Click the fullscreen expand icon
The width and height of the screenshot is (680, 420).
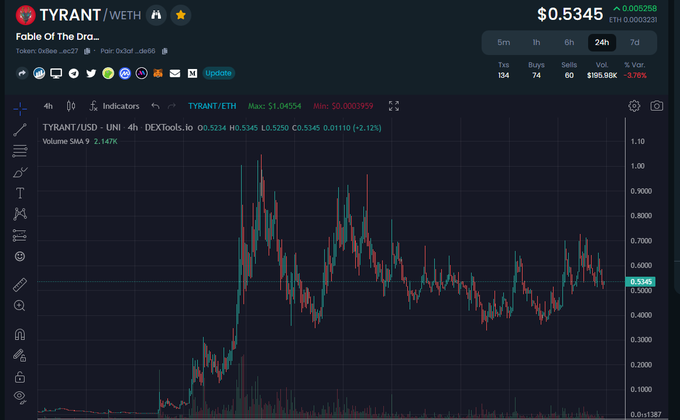pyautogui.click(x=394, y=106)
